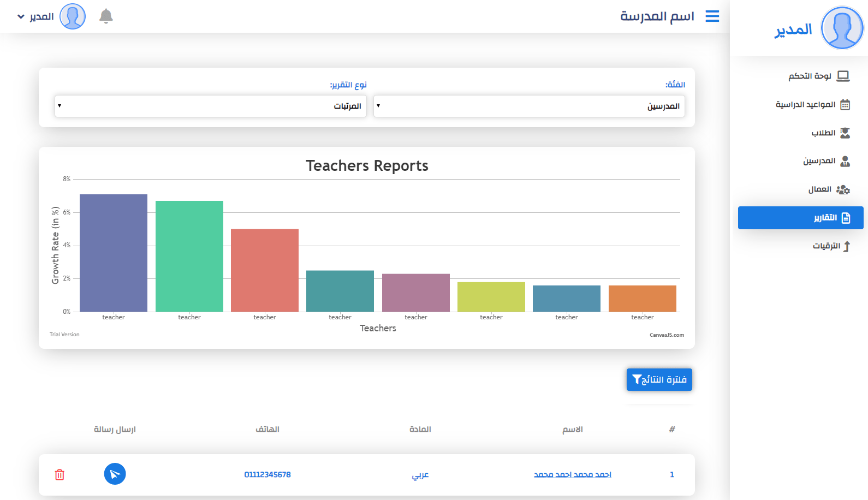Open teacher name link احمد محمد احمد محمد
Viewport: 868px width, 500px height.
coord(572,474)
